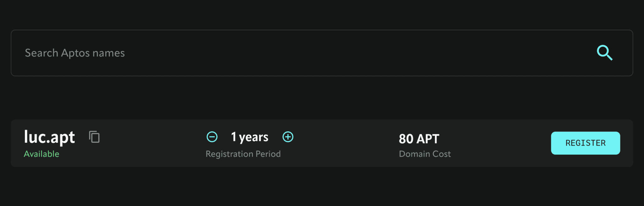This screenshot has height=206, width=644.
Task: Add a year with the plus icon
Action: coord(288,137)
